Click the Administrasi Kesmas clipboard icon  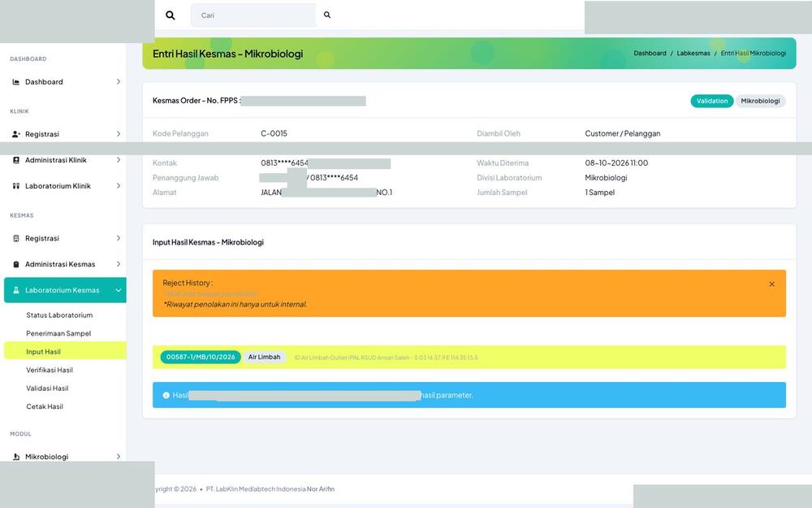point(16,264)
